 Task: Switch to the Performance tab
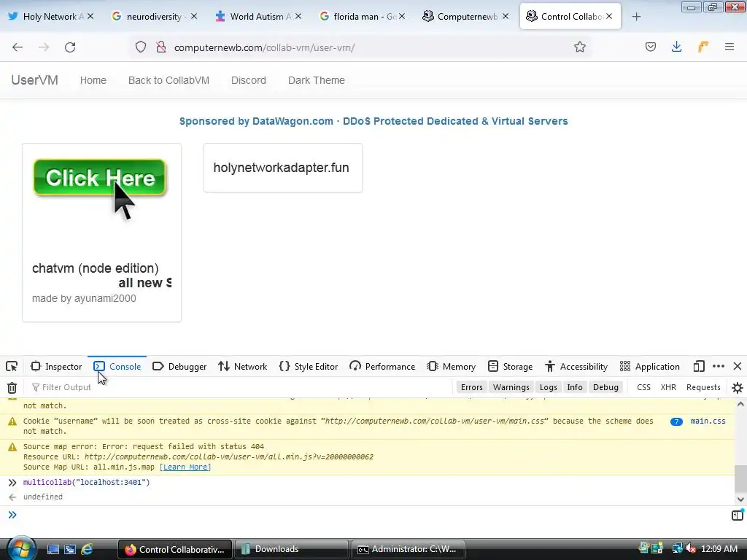coord(382,366)
